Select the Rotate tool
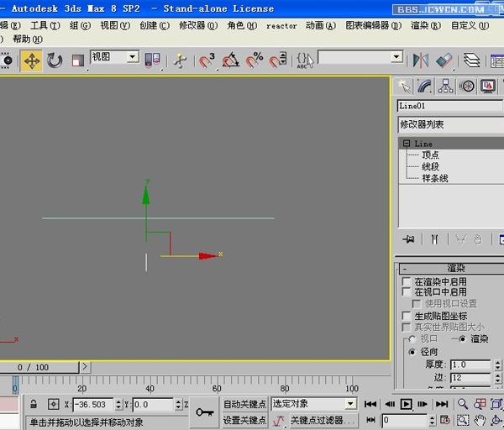The image size is (504, 430). click(55, 60)
